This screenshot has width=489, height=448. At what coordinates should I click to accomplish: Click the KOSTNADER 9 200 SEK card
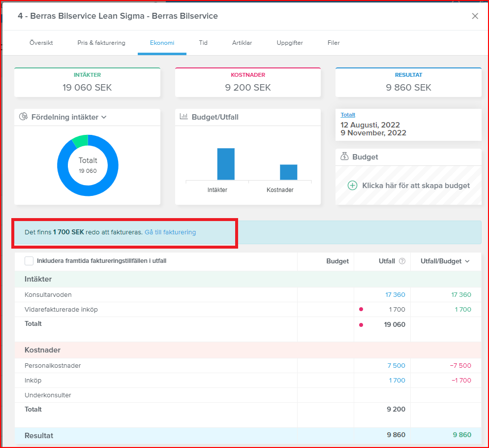[x=248, y=82]
